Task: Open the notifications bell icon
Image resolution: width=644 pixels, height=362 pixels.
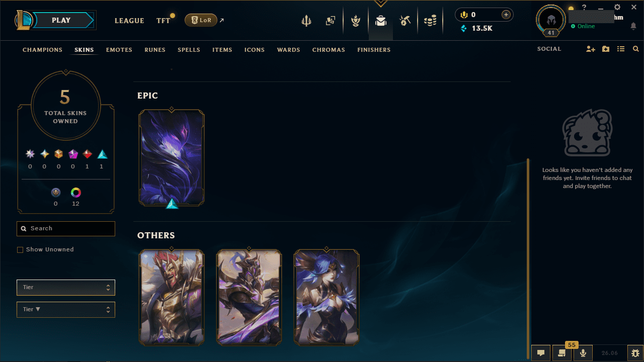Action: [x=633, y=27]
